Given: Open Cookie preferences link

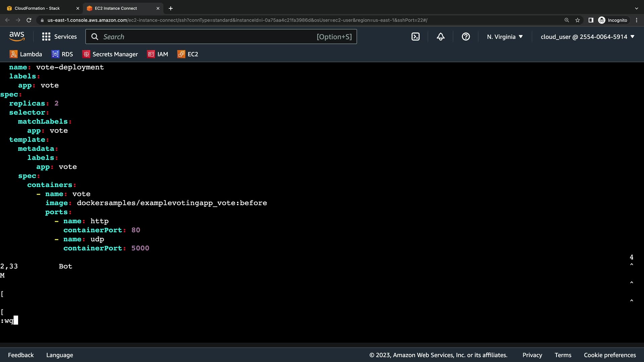Looking at the screenshot, I should tap(609, 355).
